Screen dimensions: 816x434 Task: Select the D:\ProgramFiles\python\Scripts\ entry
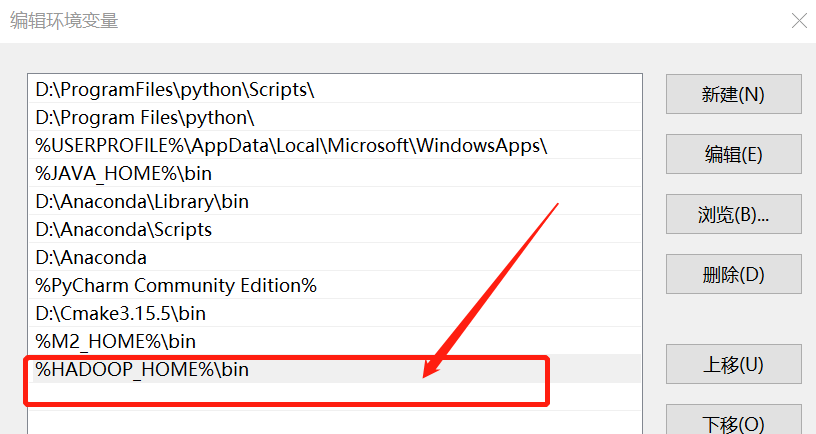[175, 89]
